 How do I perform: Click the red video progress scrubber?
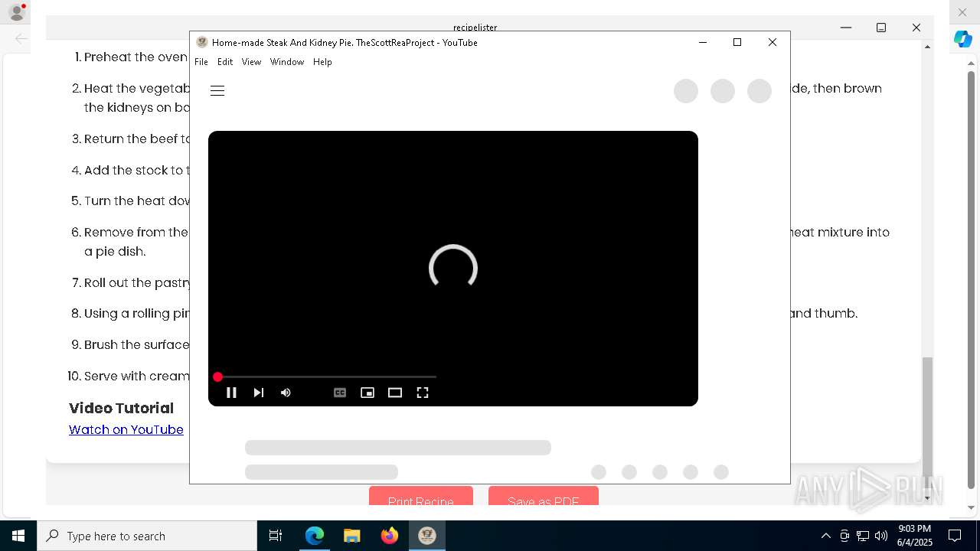(x=217, y=377)
